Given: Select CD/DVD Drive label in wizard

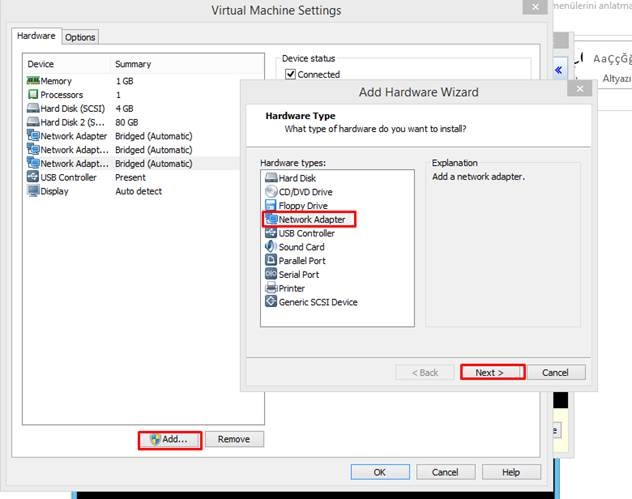Looking at the screenshot, I should click(x=306, y=192).
